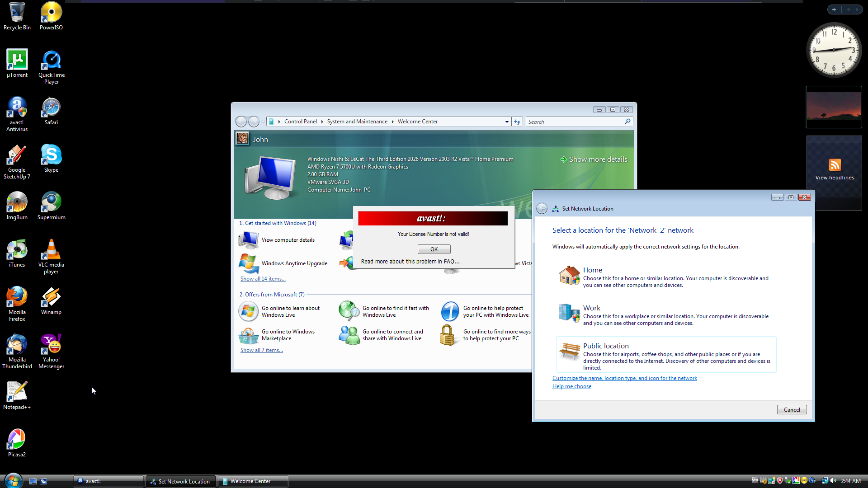Click the Welcome Center search magnifier icon
This screenshot has width=868, height=488.
click(x=627, y=122)
